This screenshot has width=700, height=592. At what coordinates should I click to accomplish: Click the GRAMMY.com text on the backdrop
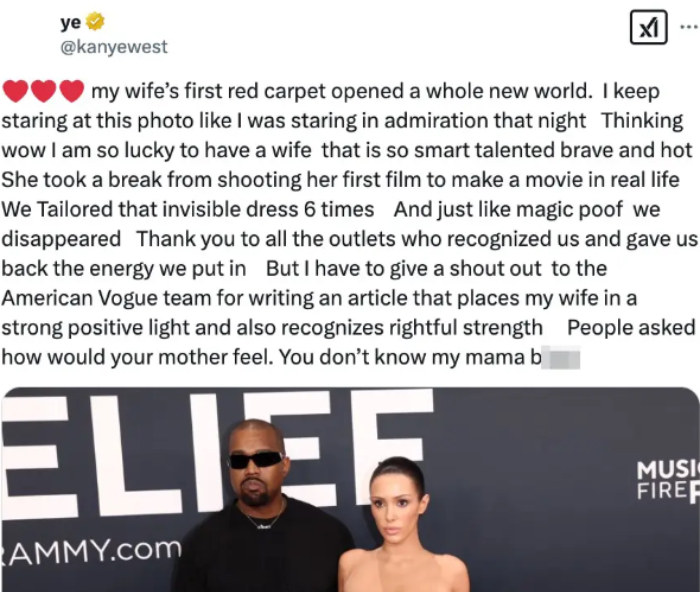pos(91,551)
